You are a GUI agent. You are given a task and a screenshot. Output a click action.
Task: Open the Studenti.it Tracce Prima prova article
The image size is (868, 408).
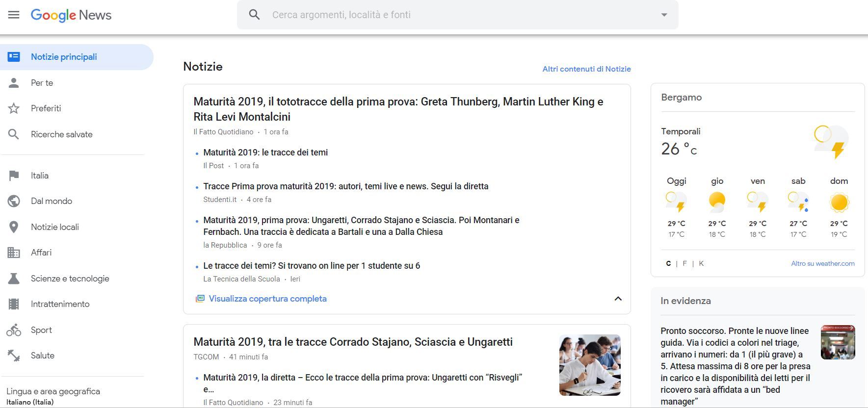click(x=346, y=186)
